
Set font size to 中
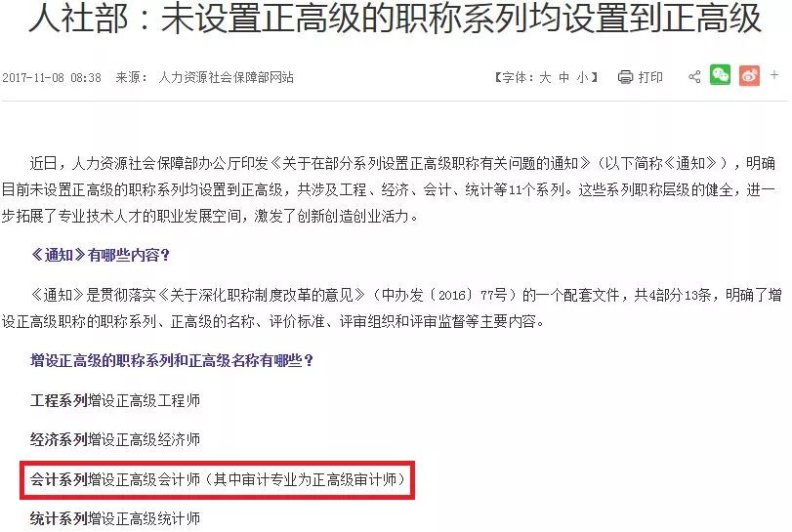pos(563,77)
